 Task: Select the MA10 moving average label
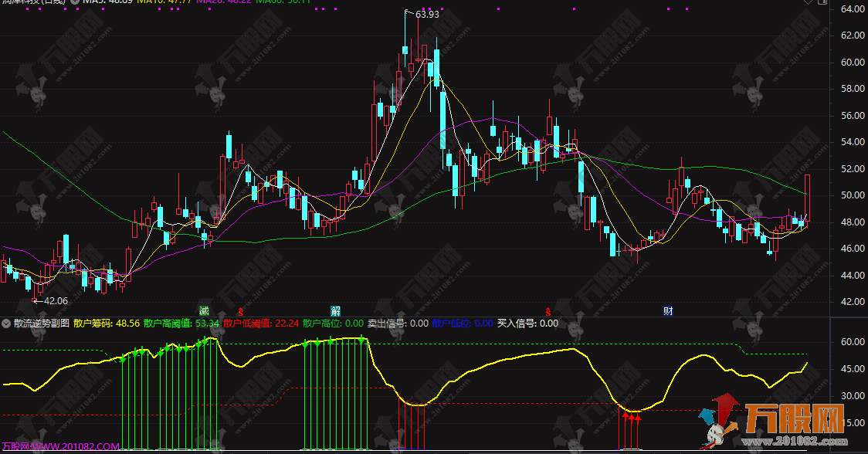(x=159, y=2)
